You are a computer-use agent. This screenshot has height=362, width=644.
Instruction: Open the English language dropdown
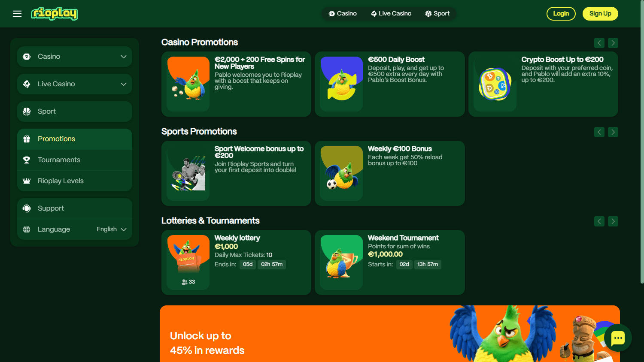point(112,229)
